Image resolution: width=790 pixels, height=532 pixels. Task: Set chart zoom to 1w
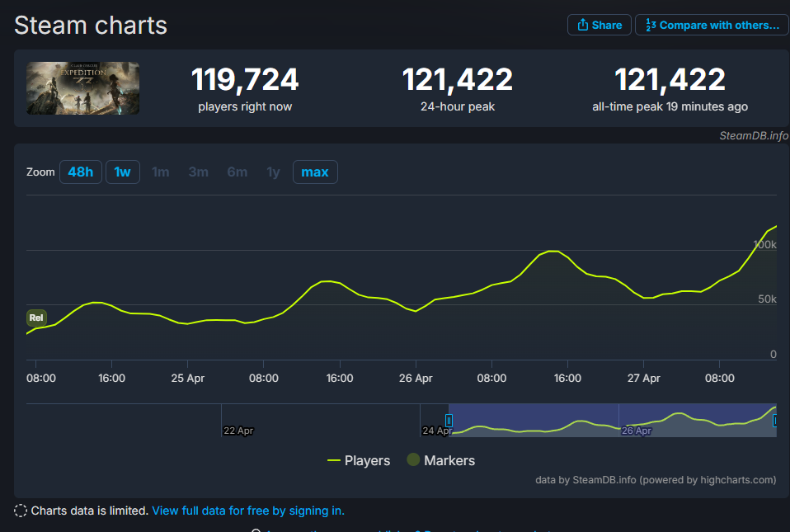tap(122, 172)
